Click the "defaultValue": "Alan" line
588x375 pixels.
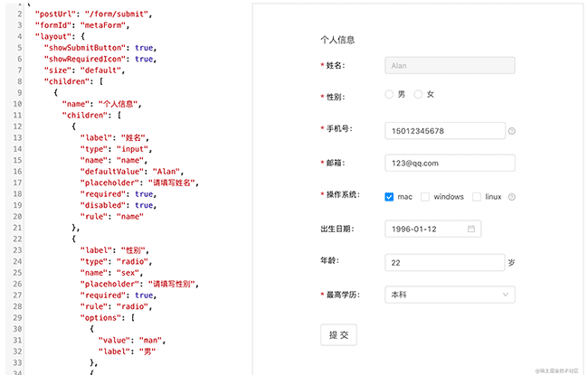[x=132, y=172]
